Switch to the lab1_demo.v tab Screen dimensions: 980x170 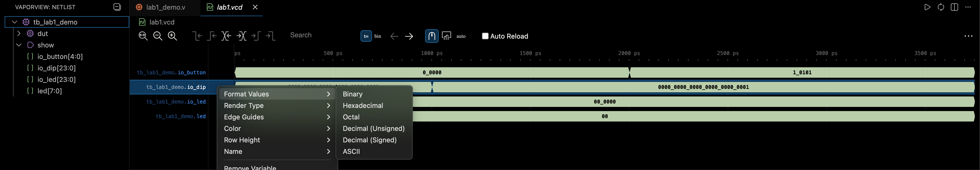point(165,7)
